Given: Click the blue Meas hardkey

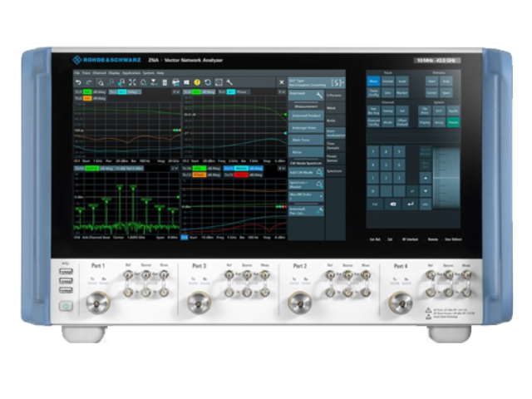Looking at the screenshot, I should pyautogui.click(x=373, y=81).
